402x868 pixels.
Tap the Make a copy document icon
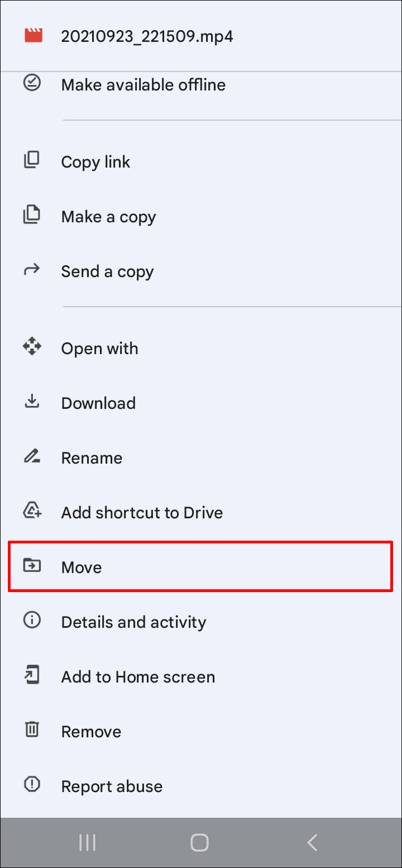tap(32, 215)
